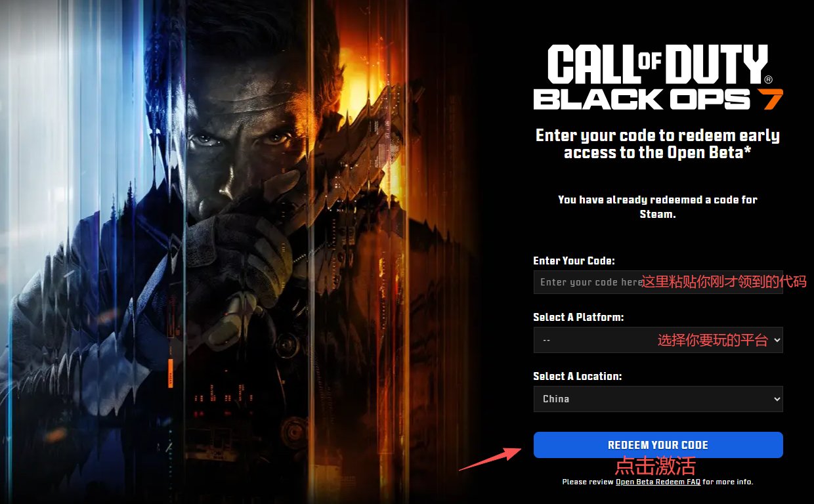Click the Select A Platform label
This screenshot has height=504, width=814.
coord(578,317)
